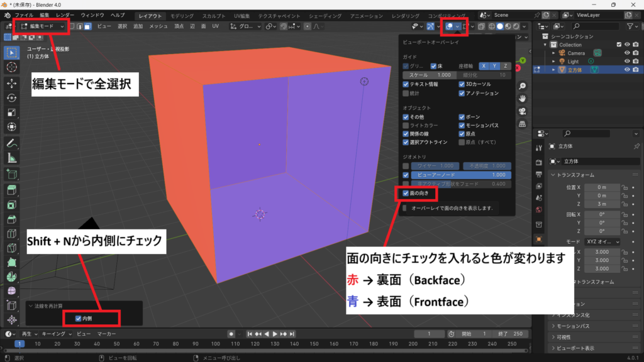Switch to face select mode icon
Screen dimensions: 644x362
(x=87, y=26)
